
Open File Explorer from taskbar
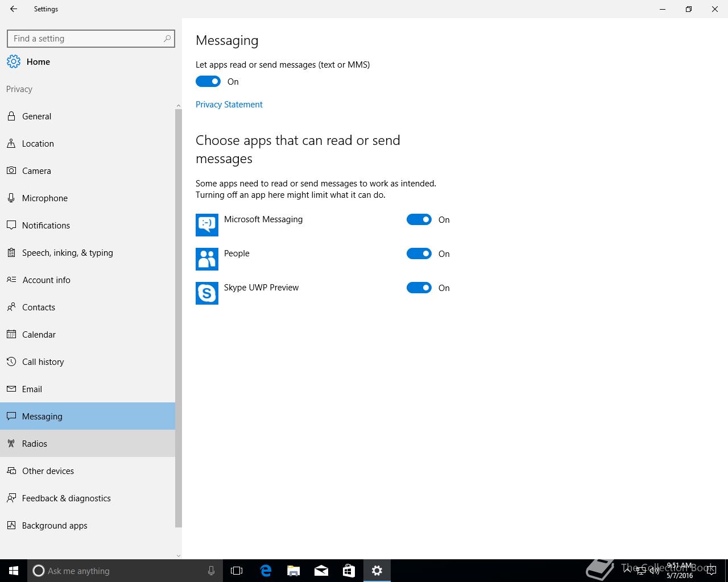coord(293,571)
